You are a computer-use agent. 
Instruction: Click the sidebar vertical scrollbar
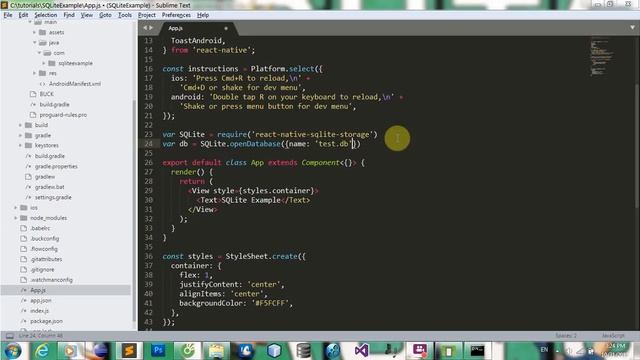pos(134,210)
